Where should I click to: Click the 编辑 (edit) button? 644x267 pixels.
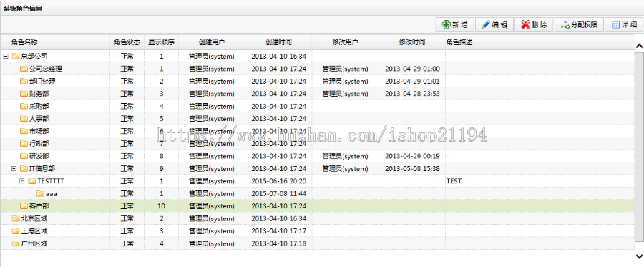click(x=494, y=24)
